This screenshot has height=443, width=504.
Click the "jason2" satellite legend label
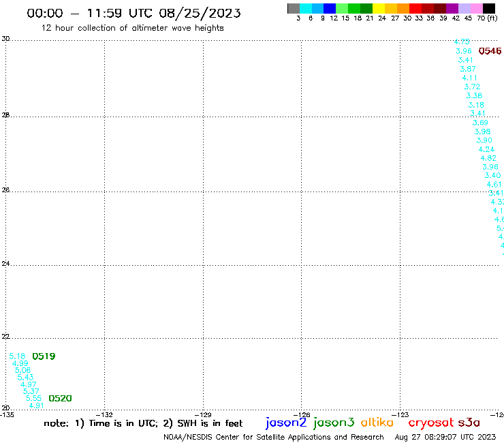pos(286,423)
